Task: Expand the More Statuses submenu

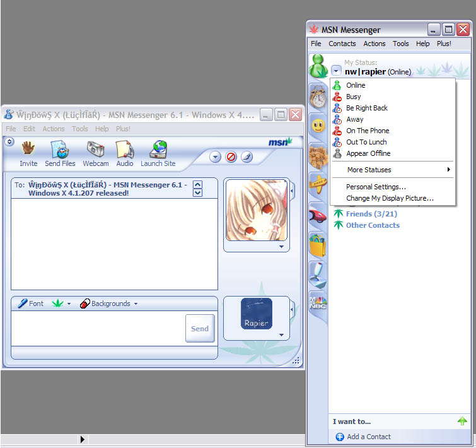Action: 393,170
